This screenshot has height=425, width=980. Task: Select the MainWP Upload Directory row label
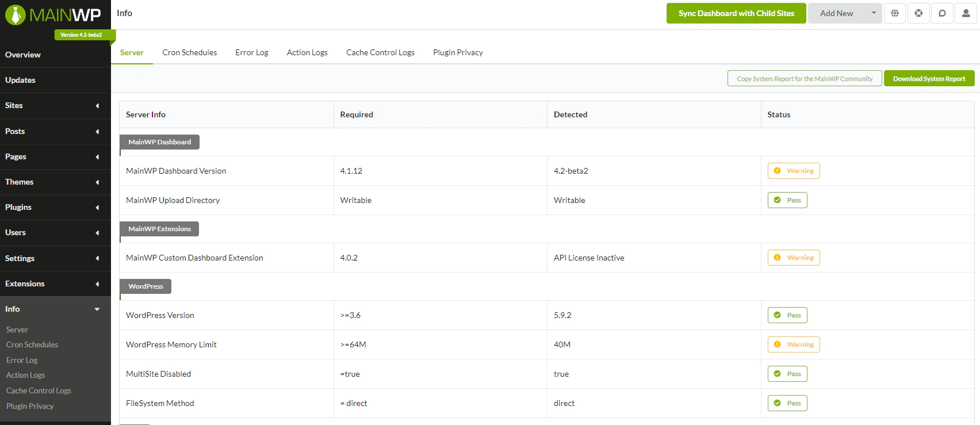tap(173, 200)
